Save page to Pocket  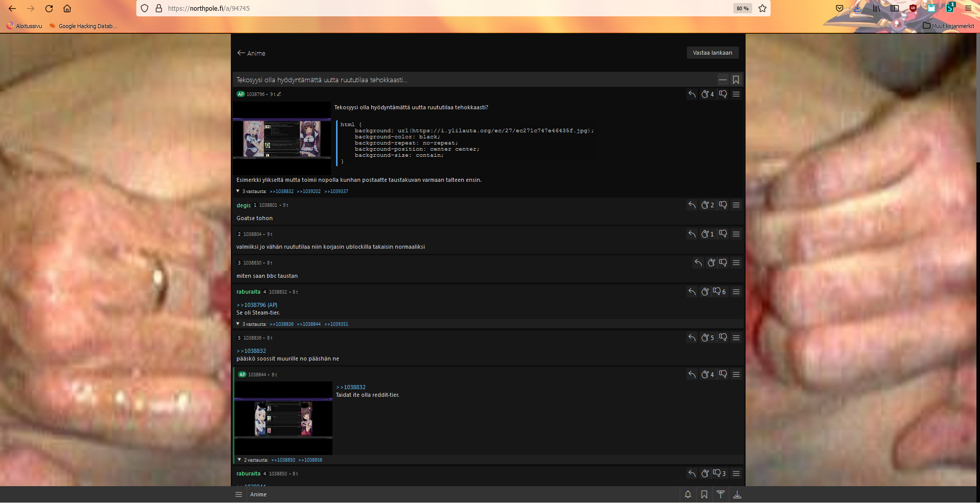[839, 8]
